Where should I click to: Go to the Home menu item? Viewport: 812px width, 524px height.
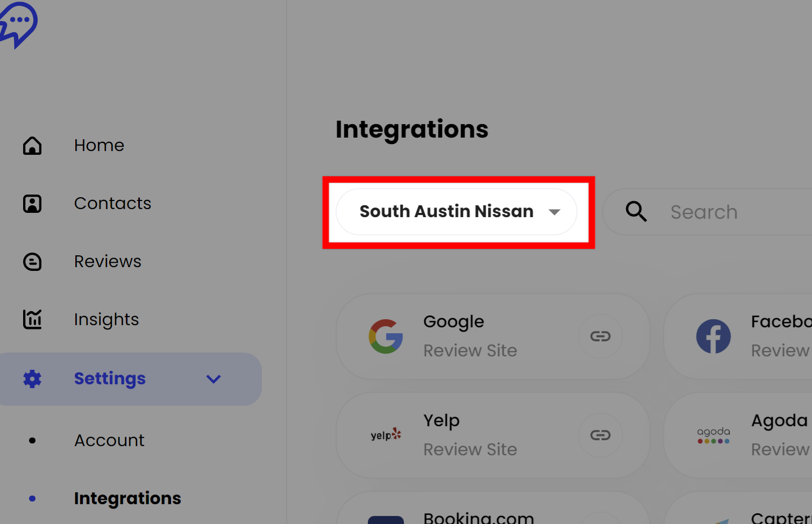click(x=99, y=146)
